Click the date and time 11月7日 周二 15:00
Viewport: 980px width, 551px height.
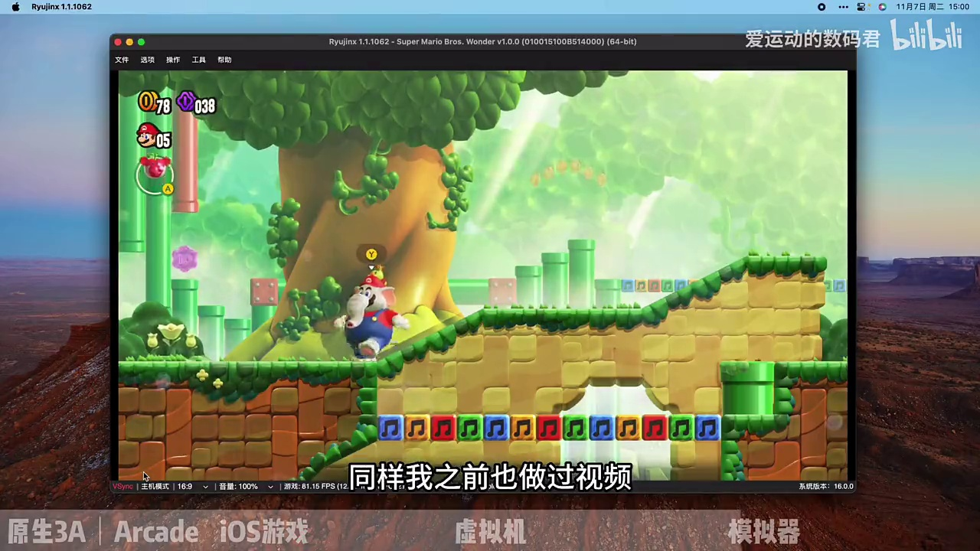click(933, 7)
